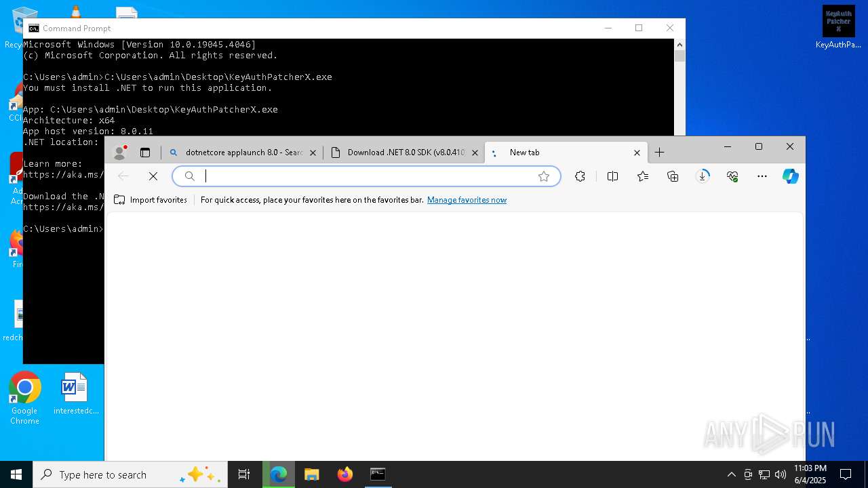Open Browser essentials heart icon
The height and width of the screenshot is (488, 868).
(732, 176)
